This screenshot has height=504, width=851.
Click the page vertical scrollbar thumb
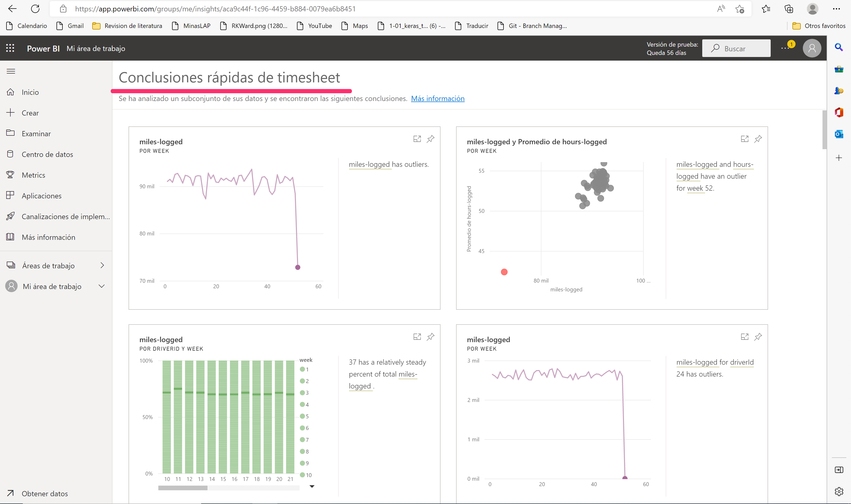[825, 130]
